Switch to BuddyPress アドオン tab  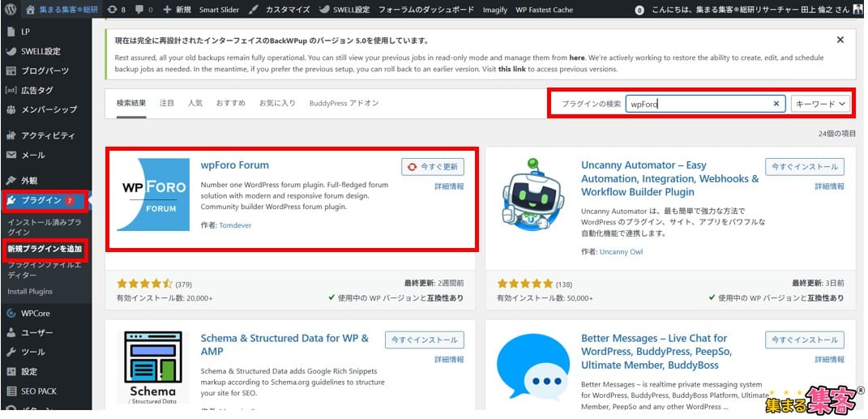344,103
